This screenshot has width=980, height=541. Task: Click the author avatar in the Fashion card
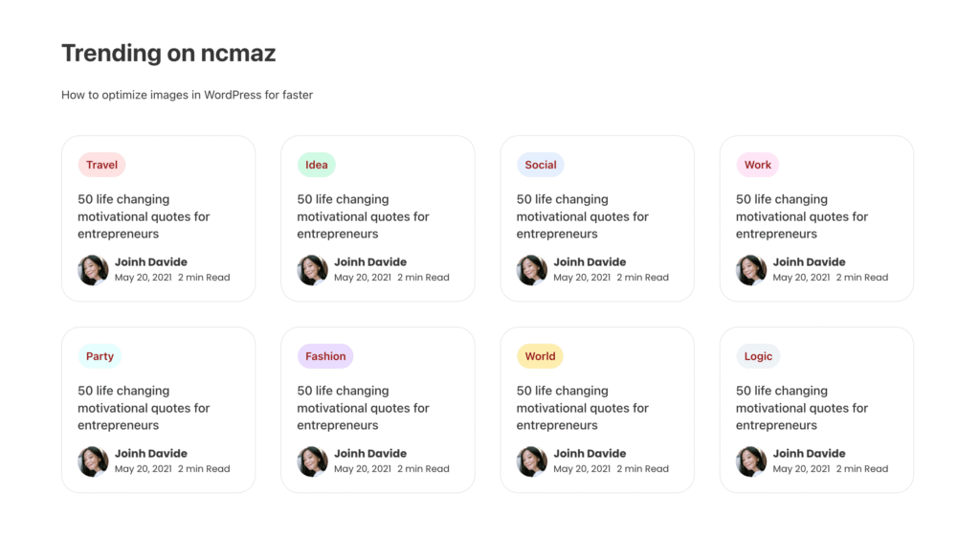pos(312,462)
